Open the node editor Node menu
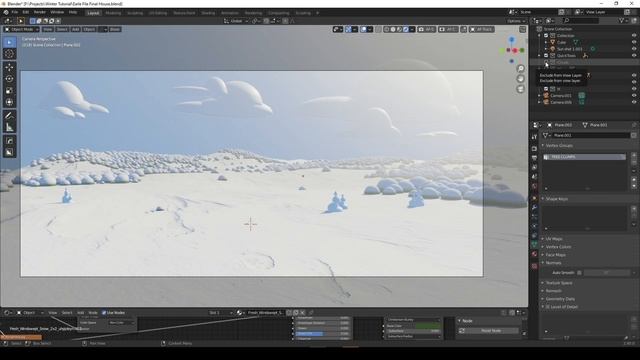This screenshot has height=360, width=640. pyautogui.click(x=93, y=313)
